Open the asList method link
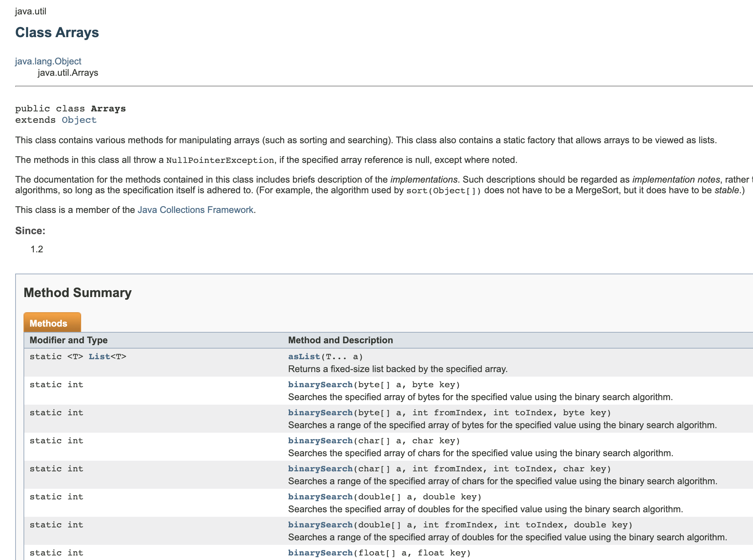Screen dimensions: 753x560 click(304, 357)
